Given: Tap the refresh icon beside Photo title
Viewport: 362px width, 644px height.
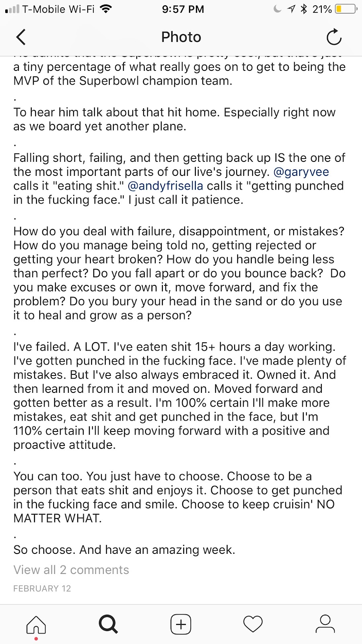Looking at the screenshot, I should pyautogui.click(x=334, y=37).
